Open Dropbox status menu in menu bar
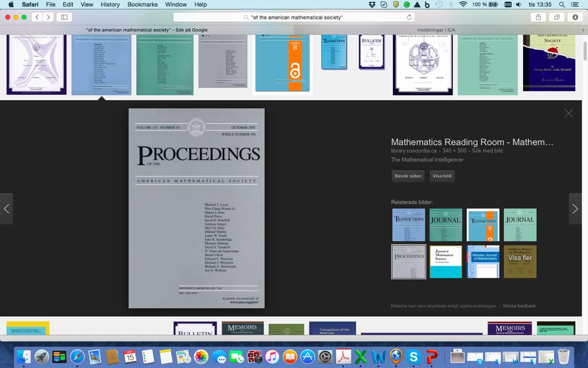 click(x=372, y=5)
